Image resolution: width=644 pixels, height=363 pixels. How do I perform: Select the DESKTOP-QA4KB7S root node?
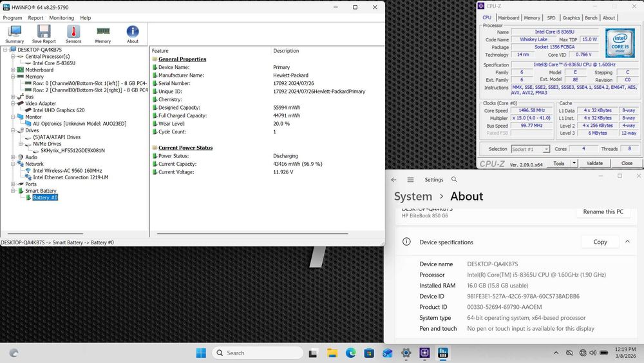[39, 50]
